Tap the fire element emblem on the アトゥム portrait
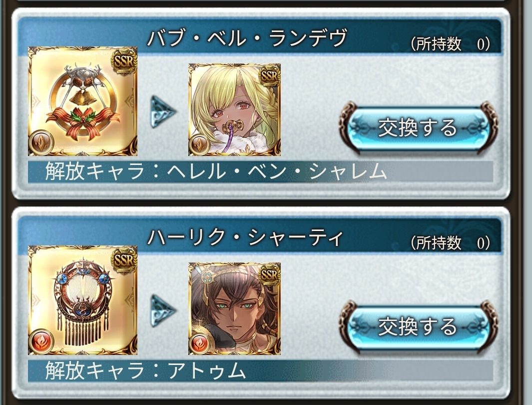532x405 pixels. click(x=200, y=344)
